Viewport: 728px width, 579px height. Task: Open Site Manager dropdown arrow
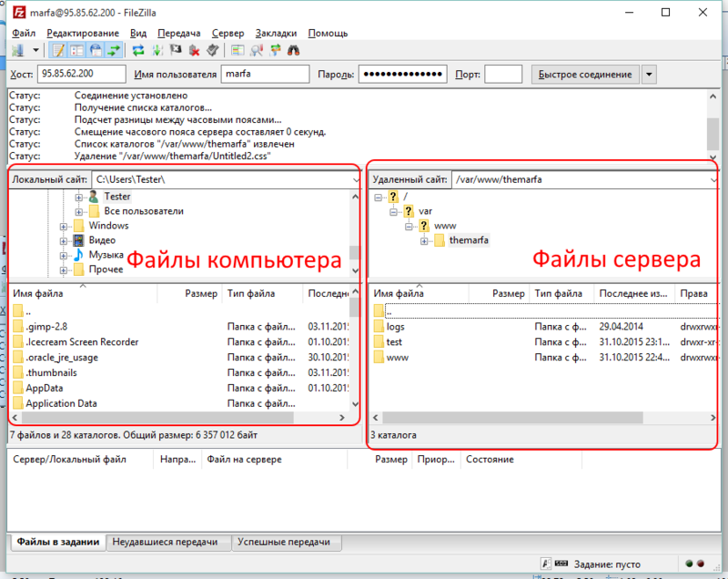35,50
